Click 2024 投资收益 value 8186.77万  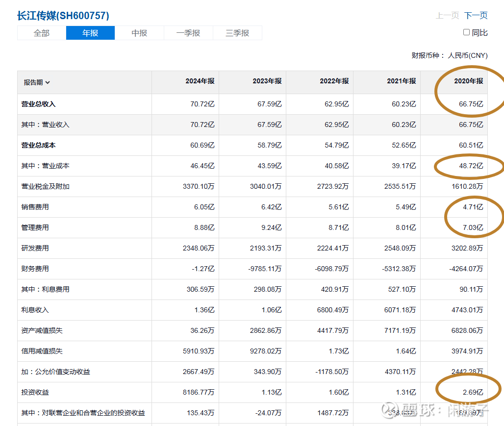[199, 392]
